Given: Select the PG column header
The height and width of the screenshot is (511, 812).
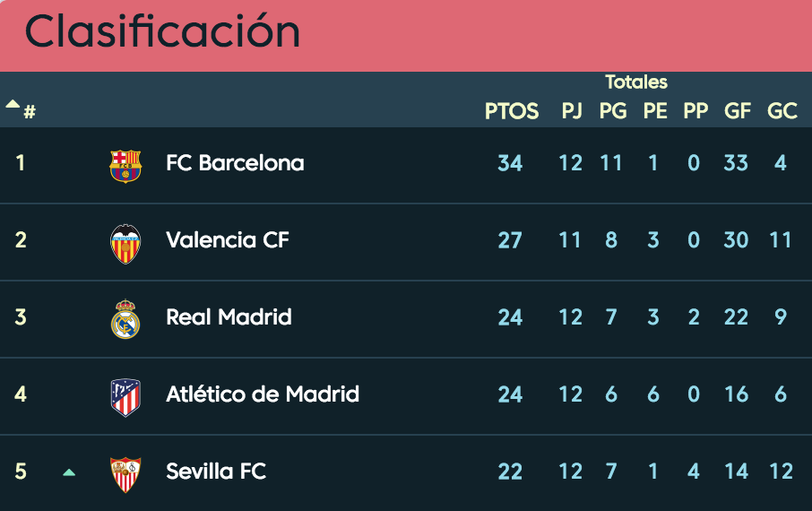Looking at the screenshot, I should [613, 111].
